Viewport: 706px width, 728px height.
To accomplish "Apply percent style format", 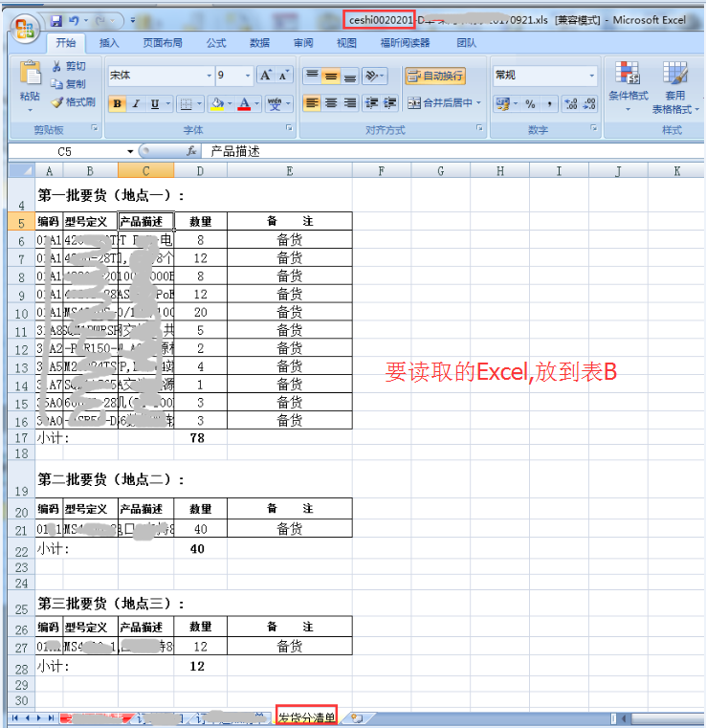I will tap(531, 104).
